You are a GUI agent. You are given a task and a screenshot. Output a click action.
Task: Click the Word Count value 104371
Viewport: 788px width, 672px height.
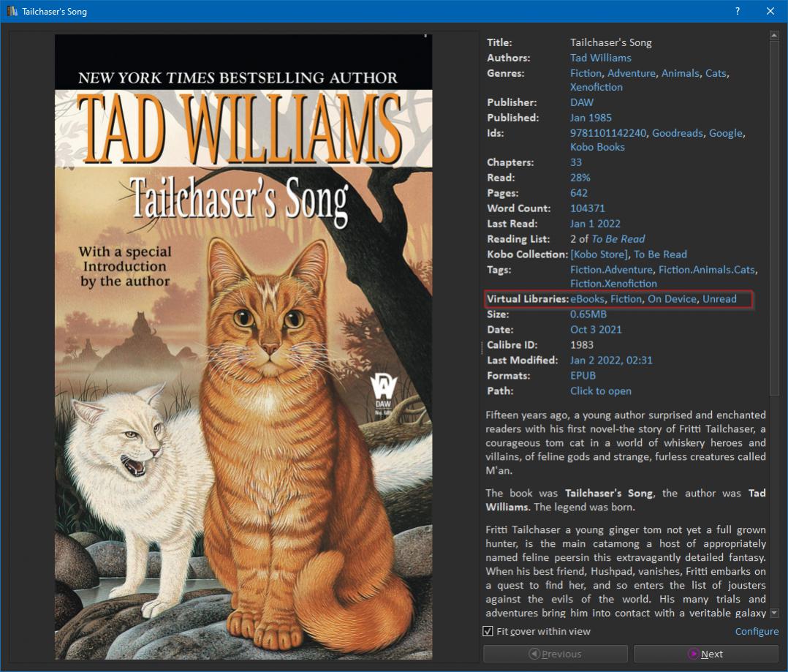click(x=588, y=208)
